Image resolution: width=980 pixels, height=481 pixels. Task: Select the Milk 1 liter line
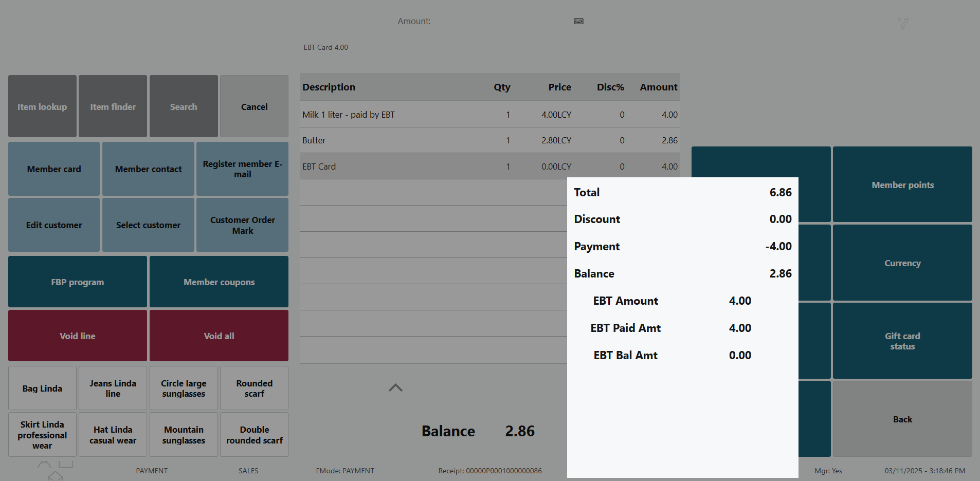[x=433, y=115]
